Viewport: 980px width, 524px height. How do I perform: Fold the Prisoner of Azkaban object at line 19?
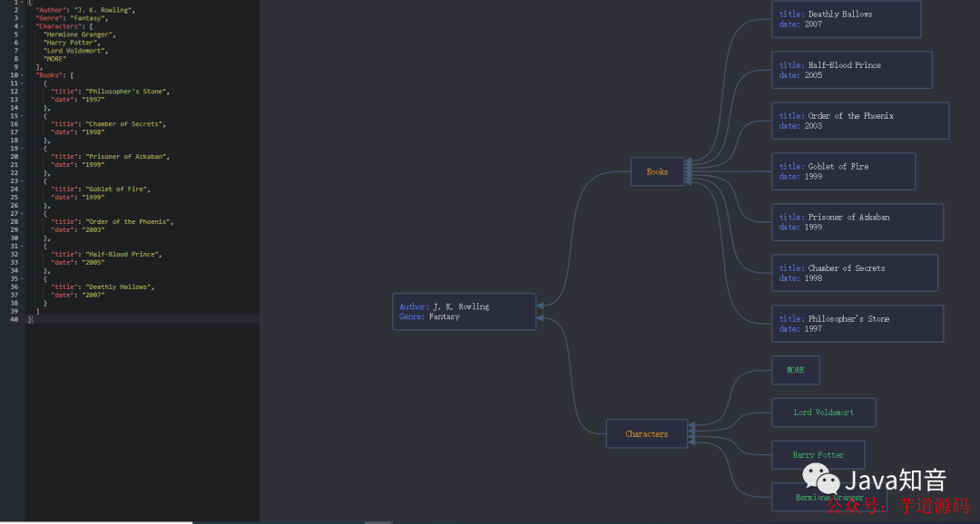pyautogui.click(x=23, y=148)
